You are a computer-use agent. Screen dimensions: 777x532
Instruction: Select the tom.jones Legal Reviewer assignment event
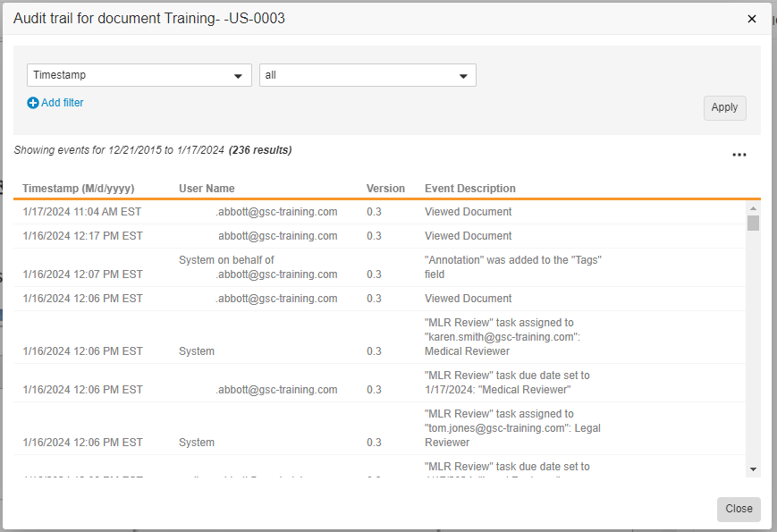coord(512,428)
